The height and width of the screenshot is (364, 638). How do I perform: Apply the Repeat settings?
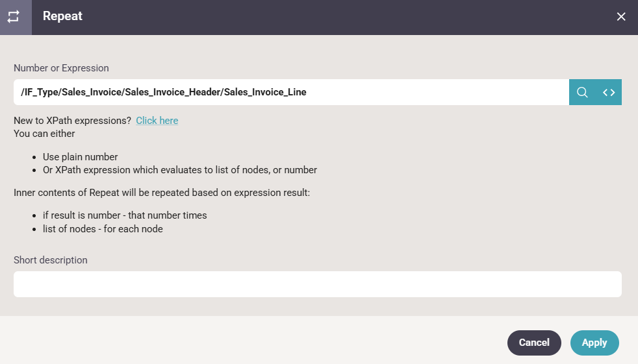click(x=594, y=343)
